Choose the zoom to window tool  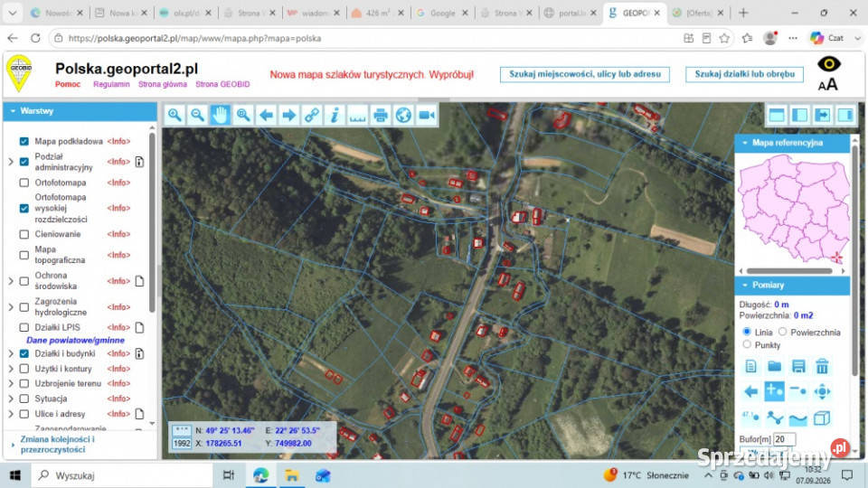[x=243, y=115]
